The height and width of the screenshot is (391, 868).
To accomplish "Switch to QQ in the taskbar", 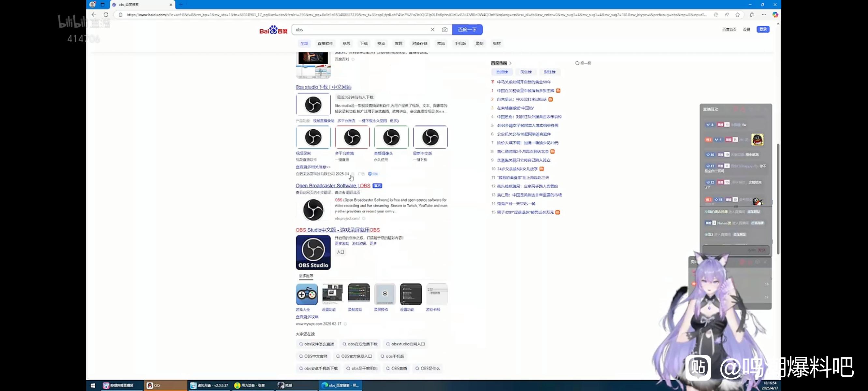I will 165,385.
